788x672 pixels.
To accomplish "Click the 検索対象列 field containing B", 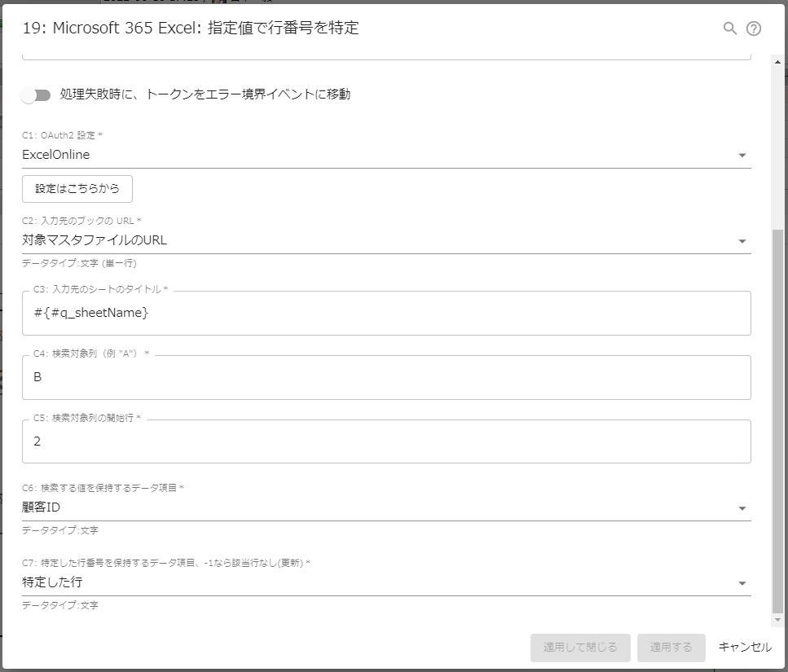I will point(385,376).
